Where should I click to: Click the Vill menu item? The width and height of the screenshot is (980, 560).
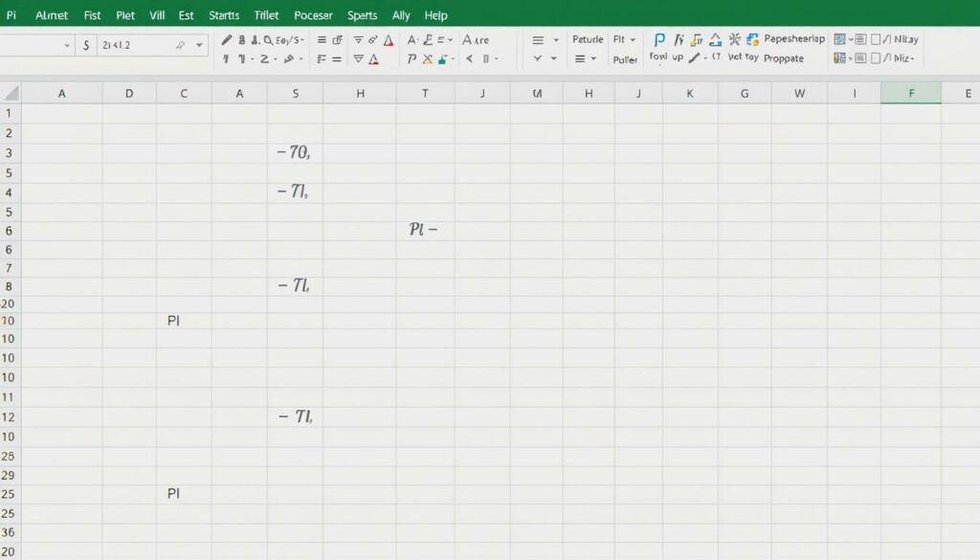click(157, 15)
